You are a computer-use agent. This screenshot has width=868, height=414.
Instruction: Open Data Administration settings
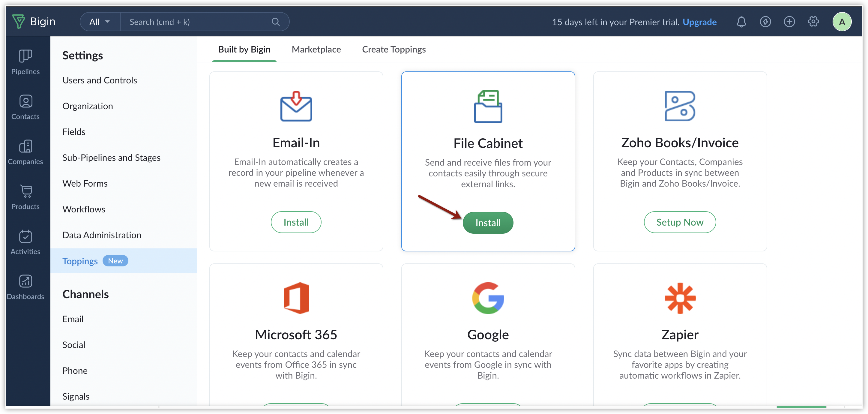click(102, 235)
